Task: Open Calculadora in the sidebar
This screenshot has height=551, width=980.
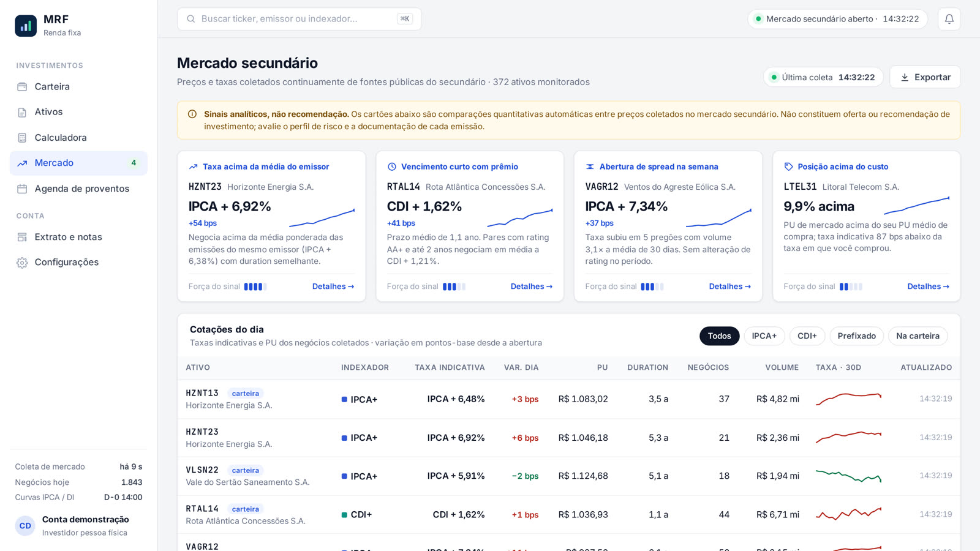Action: click(x=78, y=138)
